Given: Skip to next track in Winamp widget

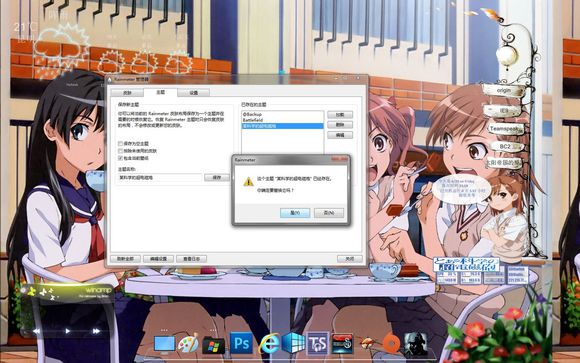Looking at the screenshot, I should 96,331.
